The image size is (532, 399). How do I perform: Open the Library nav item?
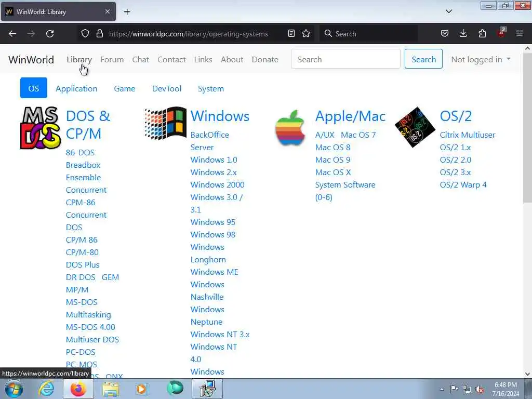point(79,59)
